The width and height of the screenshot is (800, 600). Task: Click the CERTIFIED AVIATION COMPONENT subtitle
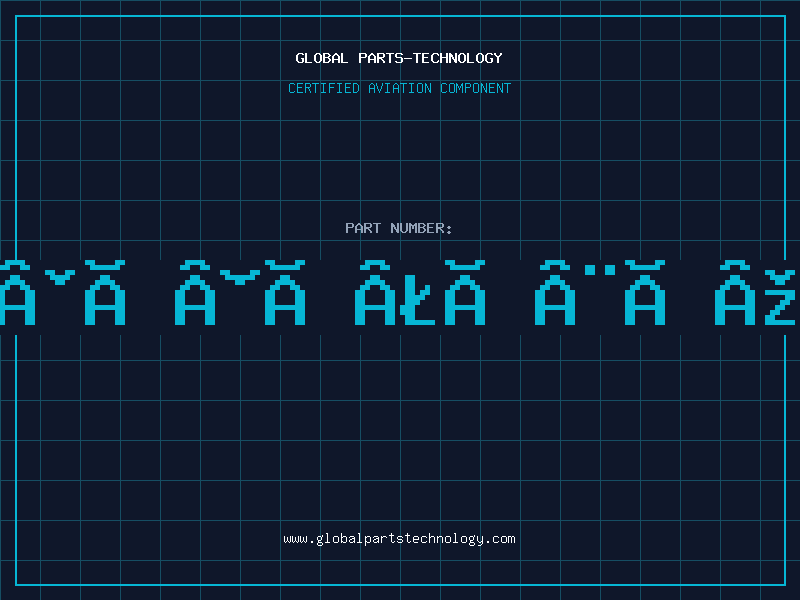399,88
